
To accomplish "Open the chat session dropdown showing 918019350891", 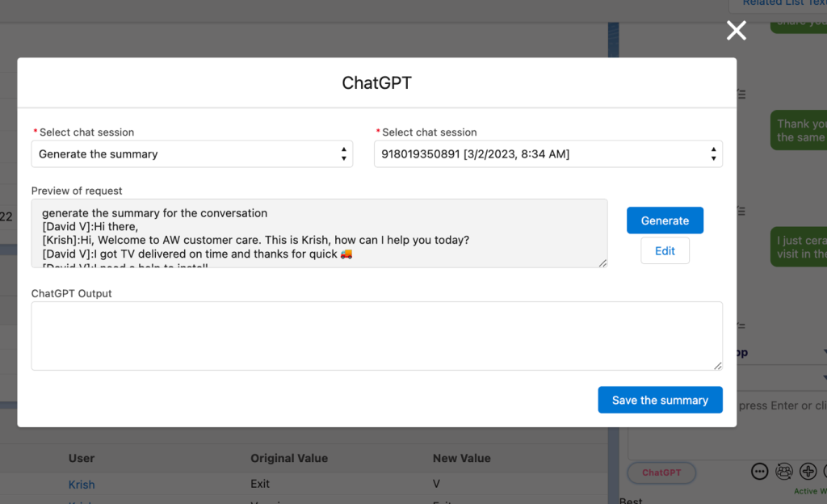I will tap(548, 154).
